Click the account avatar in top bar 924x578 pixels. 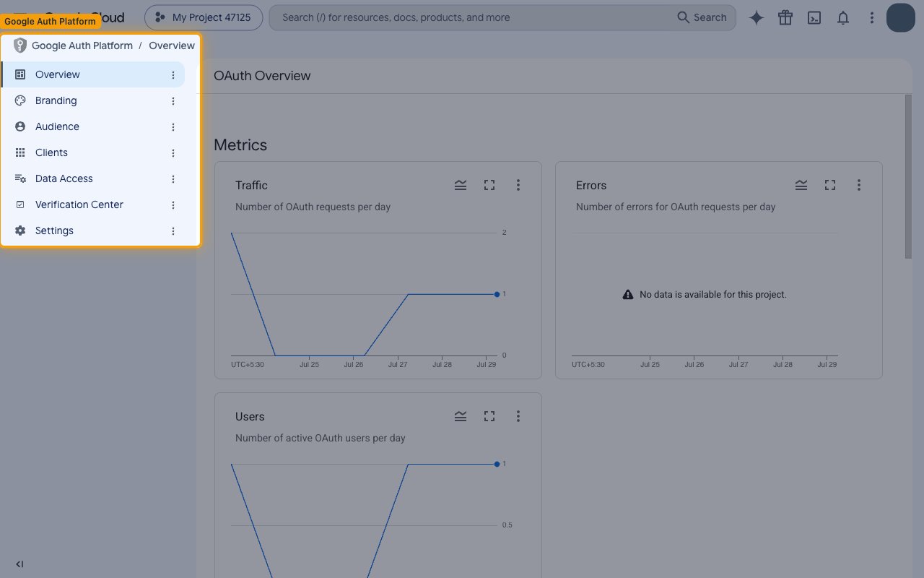pyautogui.click(x=901, y=18)
